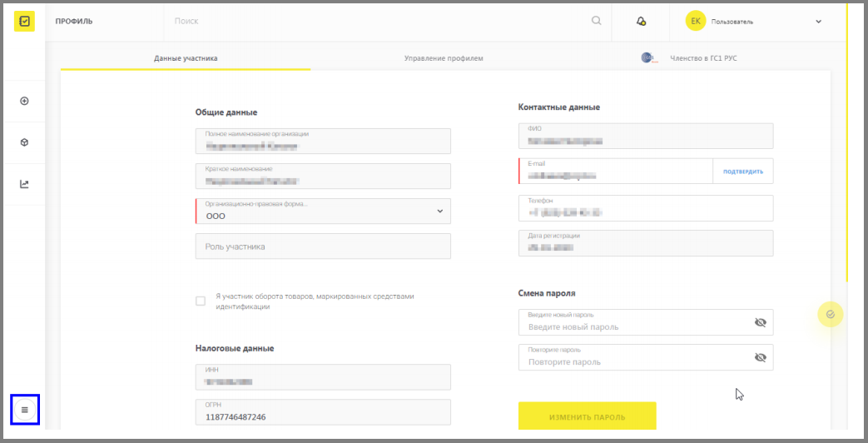
Task: Click the Дата регистрации field
Action: click(x=646, y=243)
